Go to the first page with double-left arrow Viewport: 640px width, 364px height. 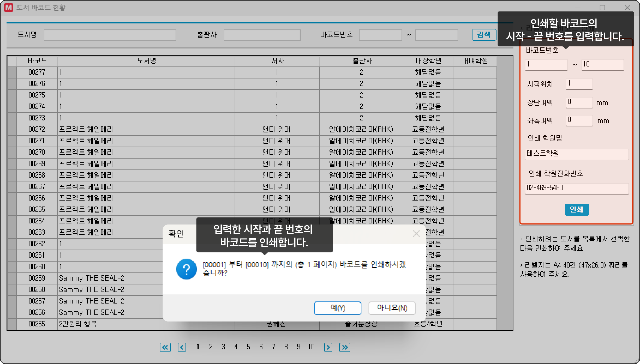point(165,347)
